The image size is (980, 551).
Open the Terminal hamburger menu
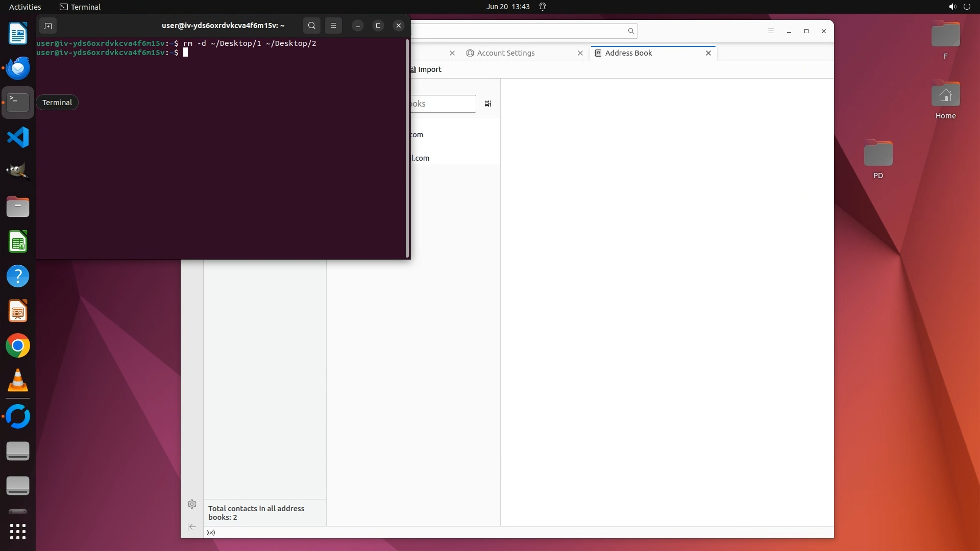click(333, 26)
